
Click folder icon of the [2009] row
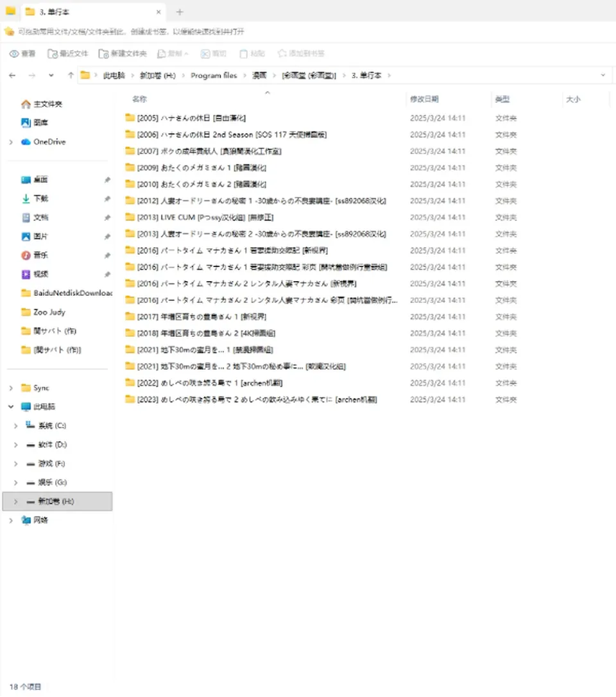click(130, 168)
